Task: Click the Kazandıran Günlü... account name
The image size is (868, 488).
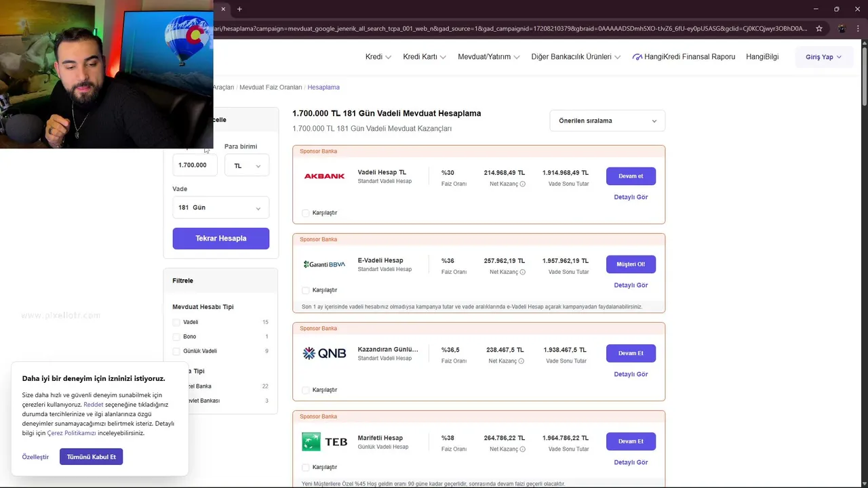Action: point(388,350)
